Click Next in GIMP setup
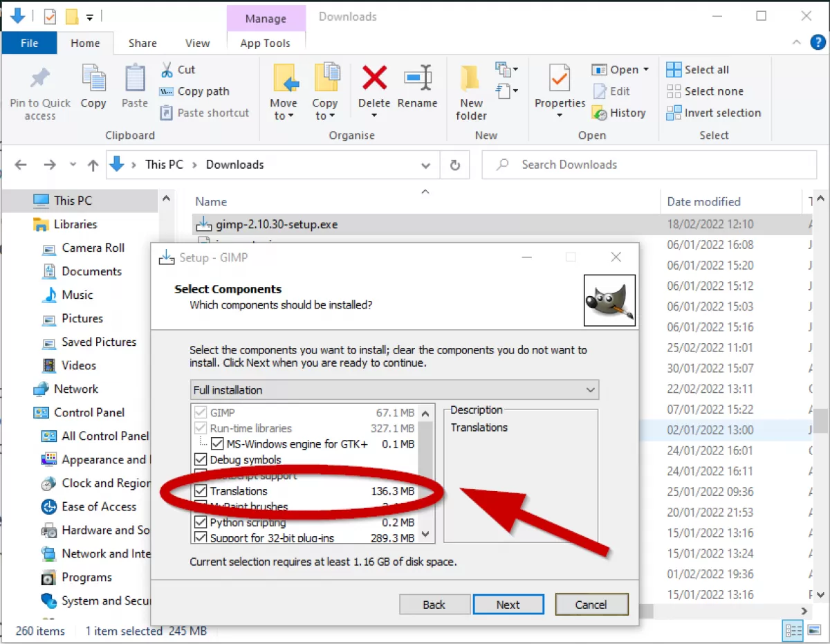This screenshot has width=830, height=644. pyautogui.click(x=508, y=605)
